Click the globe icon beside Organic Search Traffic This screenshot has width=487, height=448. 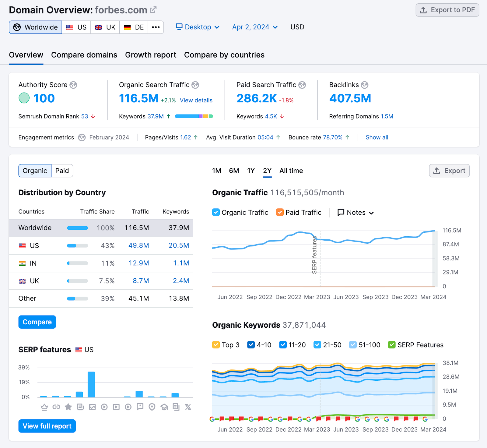195,85
